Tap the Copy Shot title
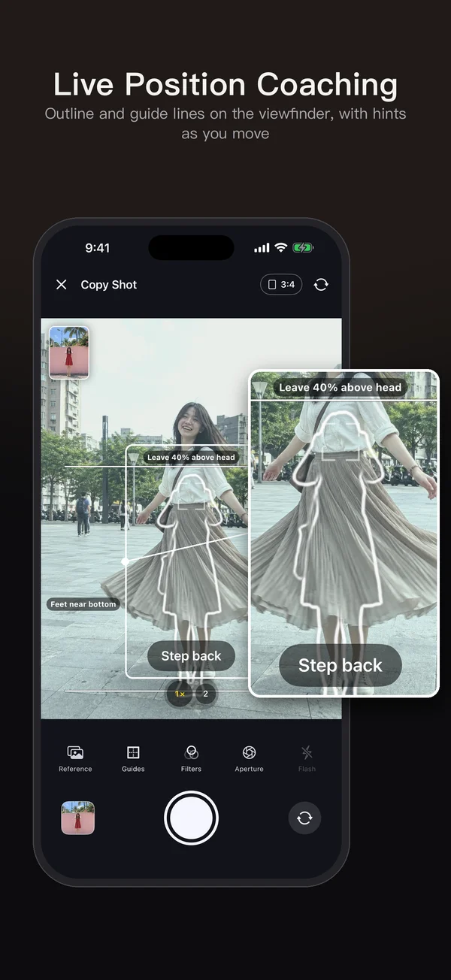Screen dimensions: 451x980 point(109,285)
